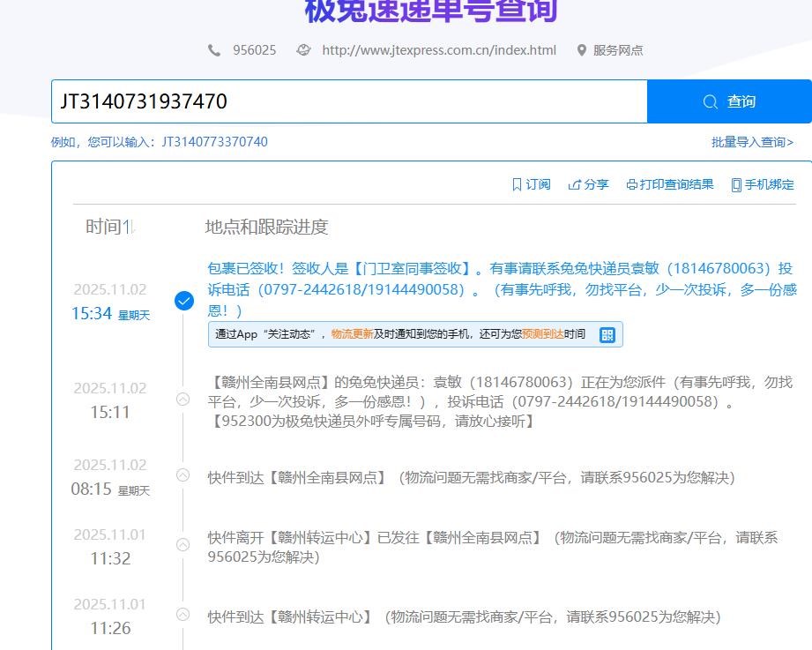The image size is (812, 650).
Task: Click the mobile phone icon for 手机绑定
Action: tap(735, 184)
